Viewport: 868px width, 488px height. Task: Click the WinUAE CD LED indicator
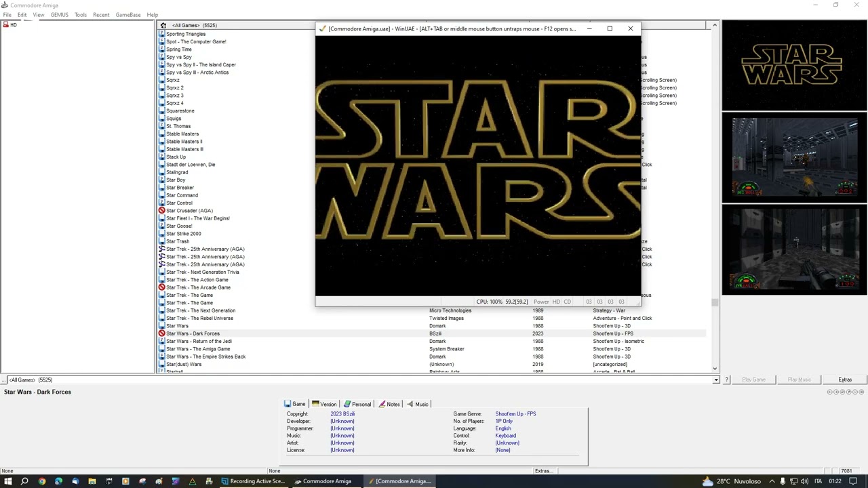tap(567, 302)
